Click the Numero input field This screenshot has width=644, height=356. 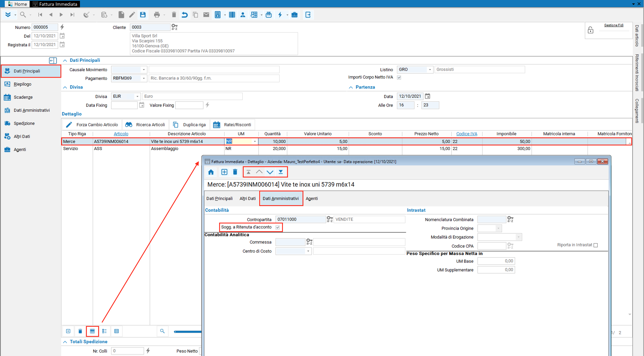pos(45,27)
